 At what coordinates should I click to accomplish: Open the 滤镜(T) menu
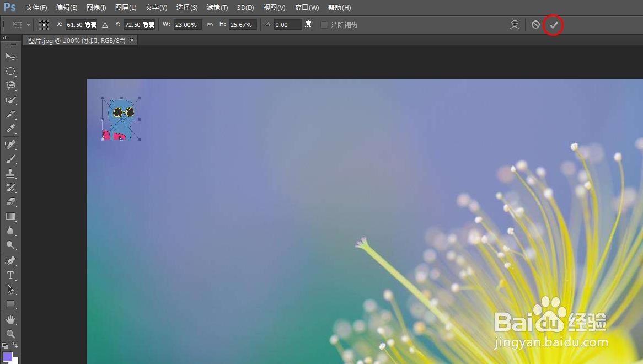pos(217,8)
